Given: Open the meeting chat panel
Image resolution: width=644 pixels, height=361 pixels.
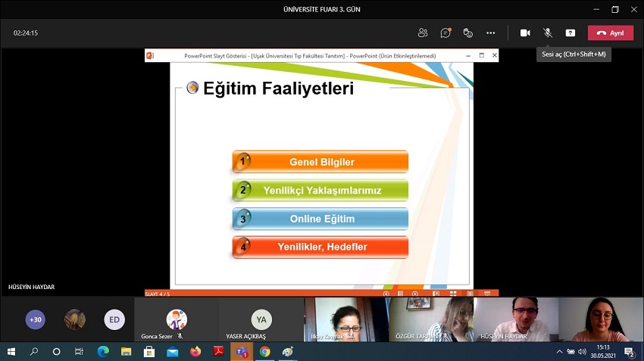Looking at the screenshot, I should [445, 33].
